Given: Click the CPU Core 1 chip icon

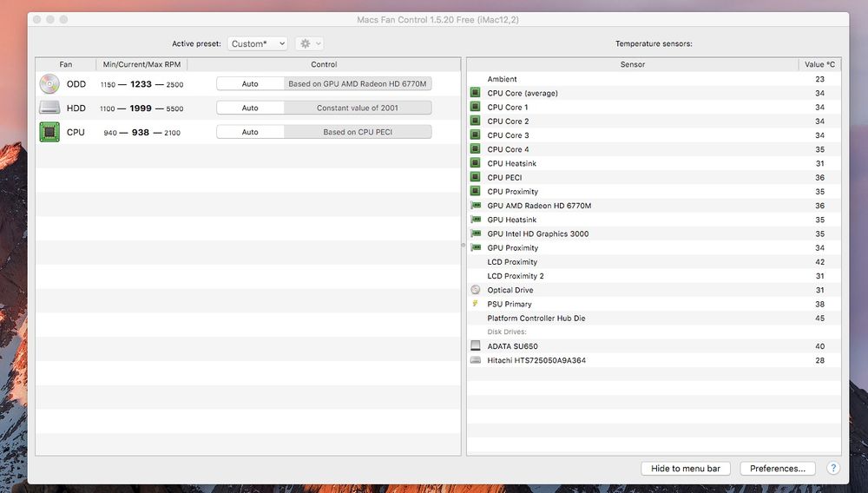Looking at the screenshot, I should pyautogui.click(x=475, y=107).
